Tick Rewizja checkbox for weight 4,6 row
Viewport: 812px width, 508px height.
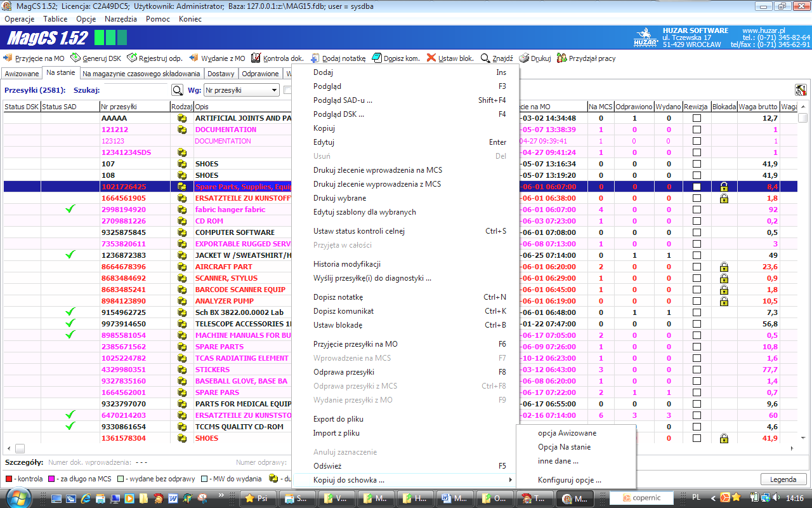point(697,427)
